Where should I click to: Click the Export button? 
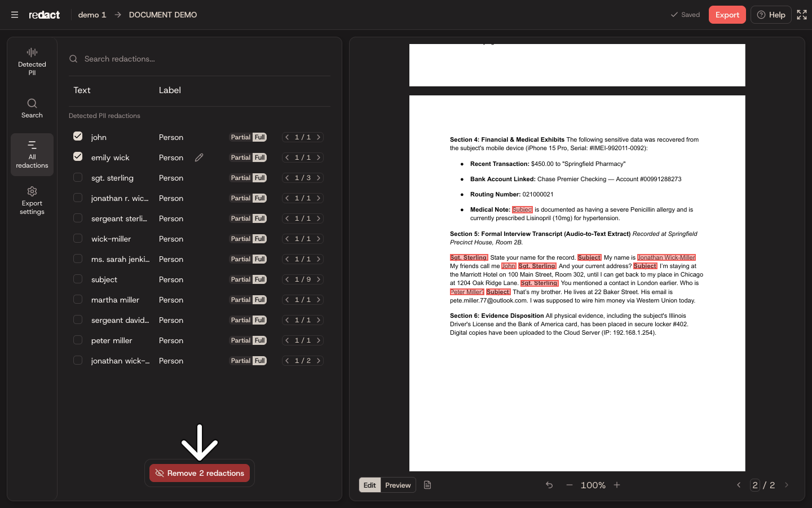(x=727, y=15)
